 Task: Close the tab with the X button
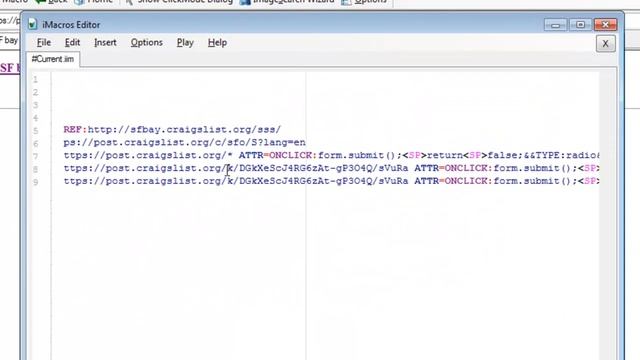(x=605, y=43)
